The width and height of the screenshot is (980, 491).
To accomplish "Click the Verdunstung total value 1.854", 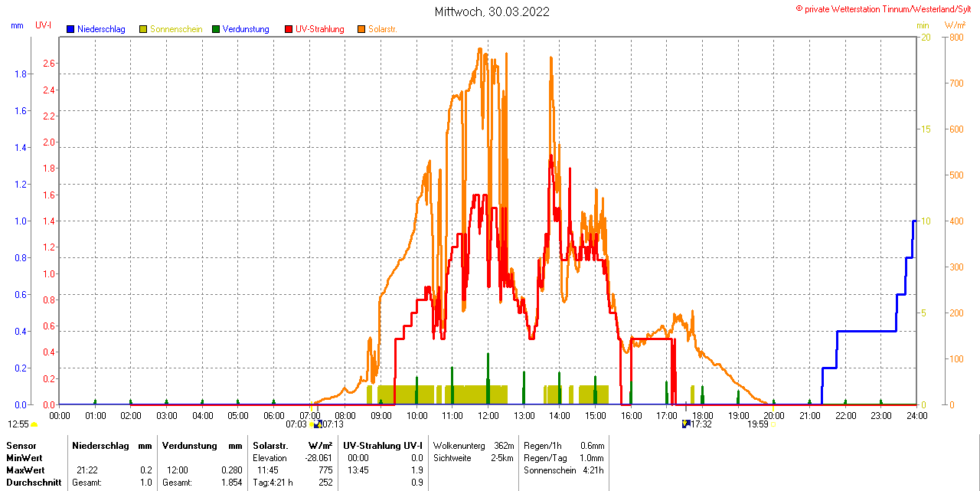I will (230, 483).
